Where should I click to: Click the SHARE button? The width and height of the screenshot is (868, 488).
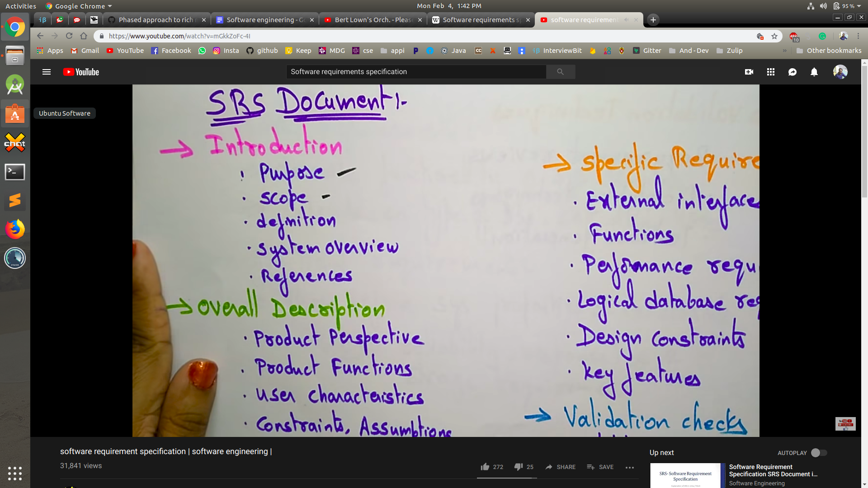(560, 467)
